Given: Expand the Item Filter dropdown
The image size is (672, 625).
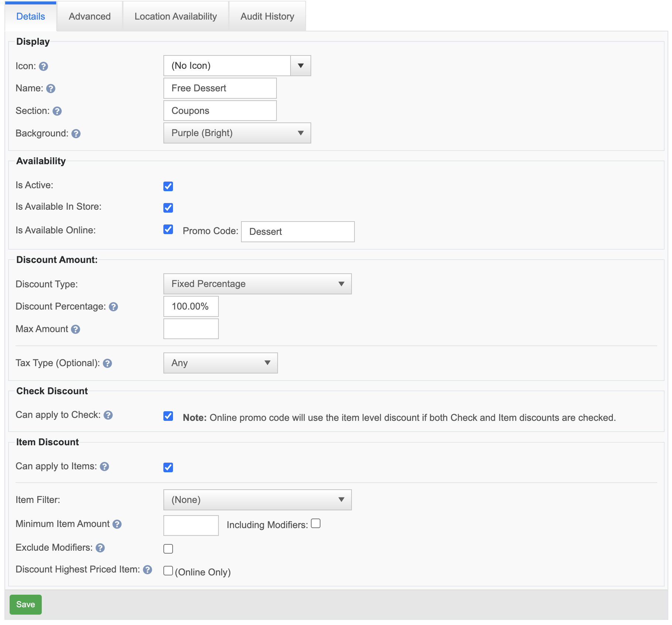Looking at the screenshot, I should [x=257, y=500].
